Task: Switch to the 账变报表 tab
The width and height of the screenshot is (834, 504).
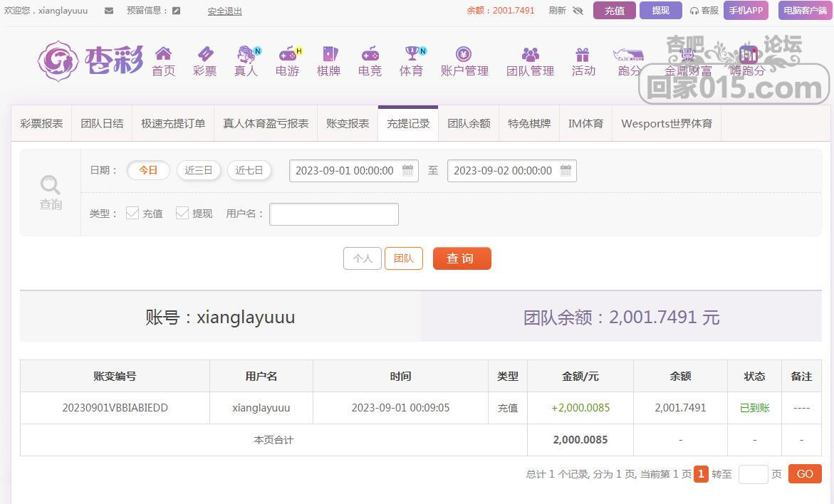Action: tap(348, 123)
